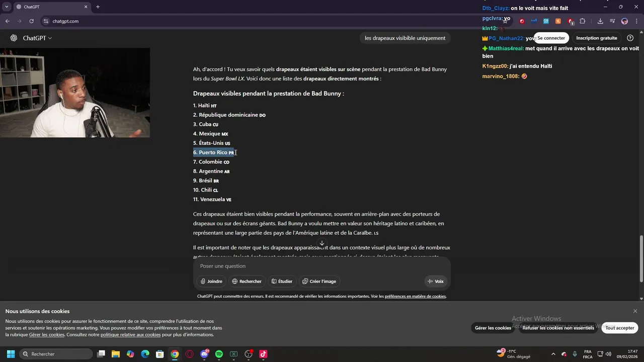
Task: Open the Extensions puzzle piece menu
Action: coord(583,21)
